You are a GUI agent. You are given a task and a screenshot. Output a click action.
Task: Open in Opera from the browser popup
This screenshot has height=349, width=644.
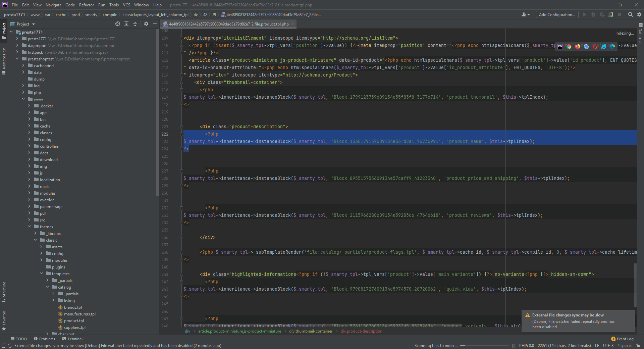click(595, 47)
